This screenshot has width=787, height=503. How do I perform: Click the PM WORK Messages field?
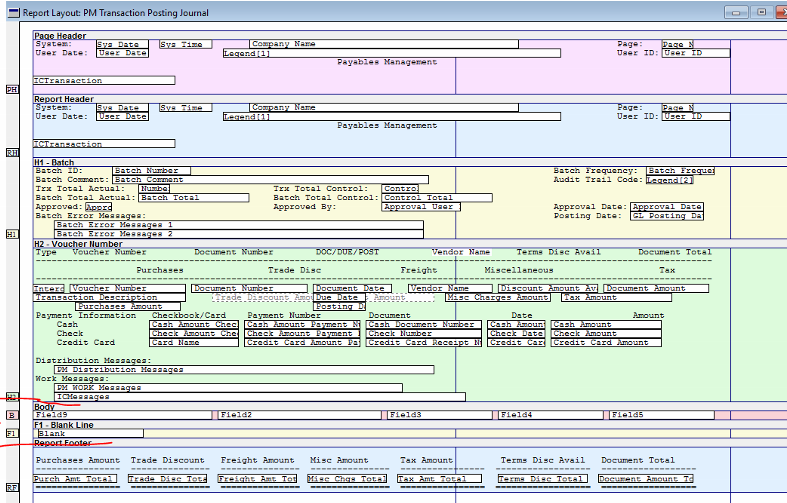coord(228,388)
